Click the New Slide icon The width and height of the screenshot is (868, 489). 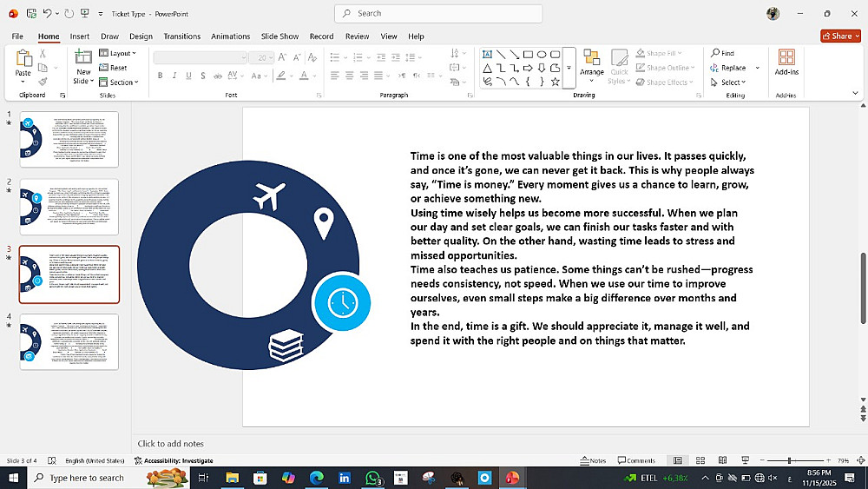tap(83, 57)
